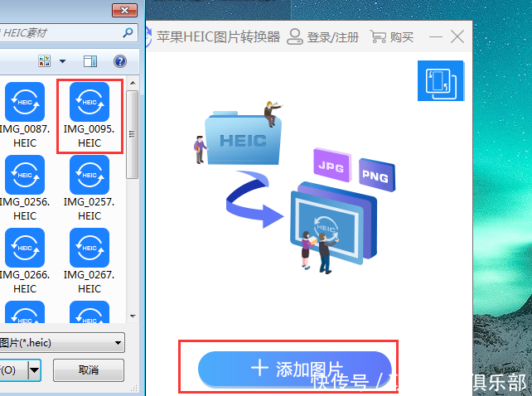Expand the 图片(*.heic) file type dropdown
The width and height of the screenshot is (532, 396).
118,343
